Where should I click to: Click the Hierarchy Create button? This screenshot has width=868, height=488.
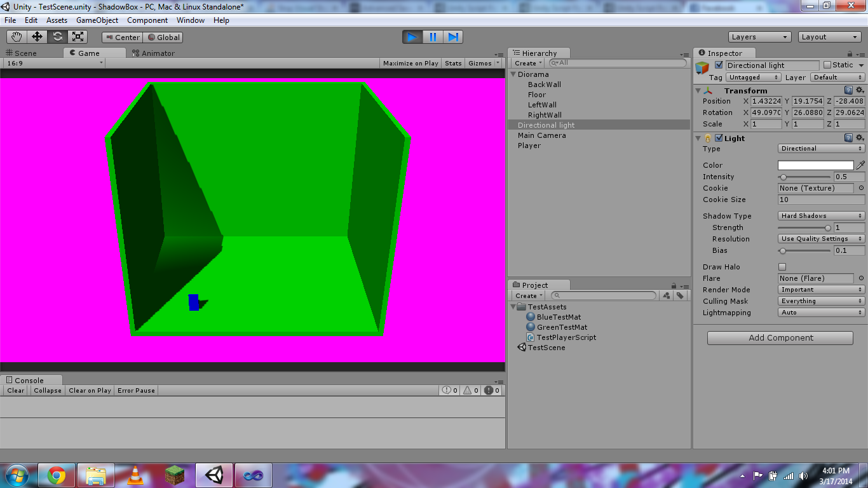pyautogui.click(x=529, y=63)
